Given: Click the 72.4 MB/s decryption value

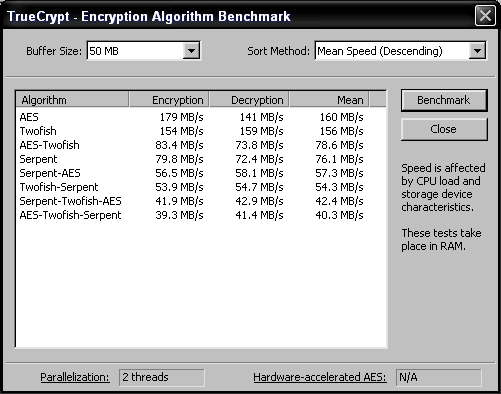Looking at the screenshot, I should pos(259,159).
